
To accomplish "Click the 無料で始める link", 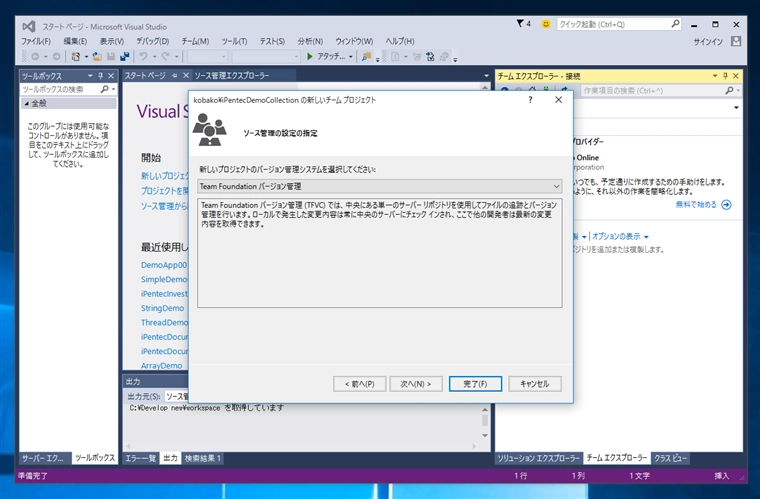I will tap(696, 204).
